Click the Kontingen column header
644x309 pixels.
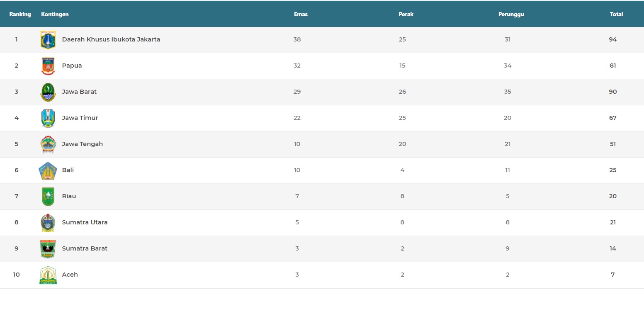point(55,14)
